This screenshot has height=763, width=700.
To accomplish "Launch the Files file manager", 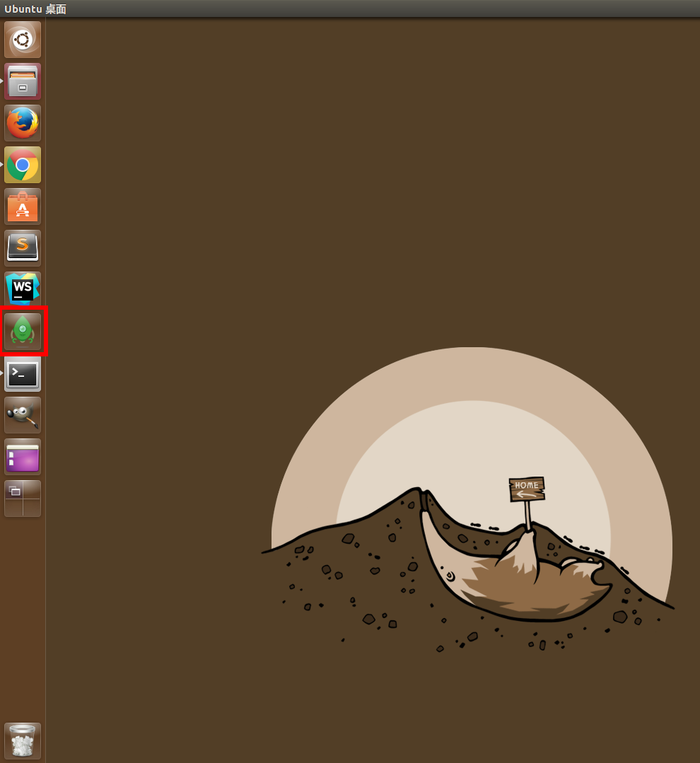I will click(23, 81).
